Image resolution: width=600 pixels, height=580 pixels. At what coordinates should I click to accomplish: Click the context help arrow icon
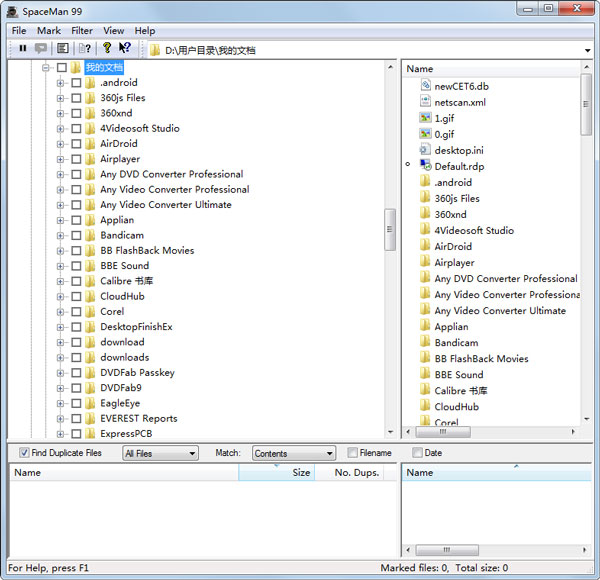pos(125,48)
